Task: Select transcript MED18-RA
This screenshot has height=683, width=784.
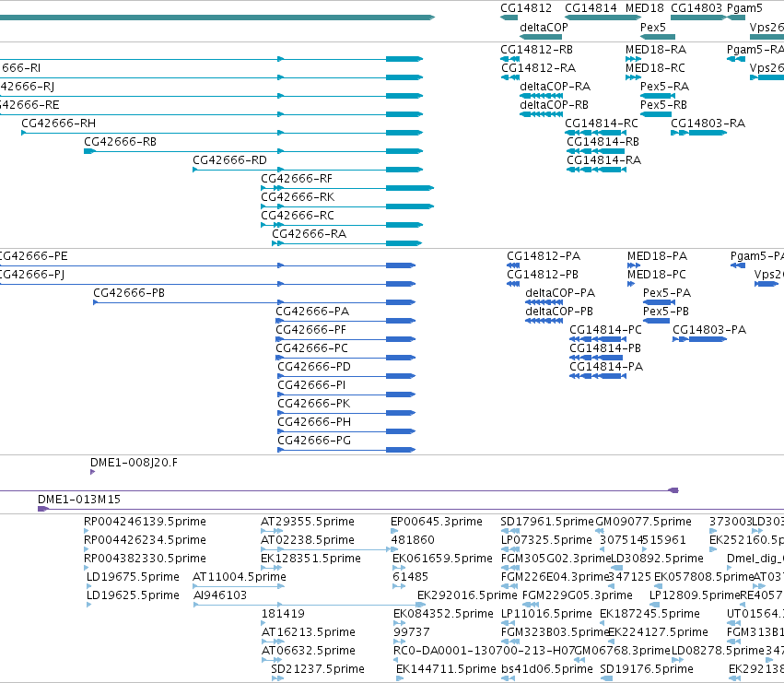Action: pyautogui.click(x=656, y=50)
